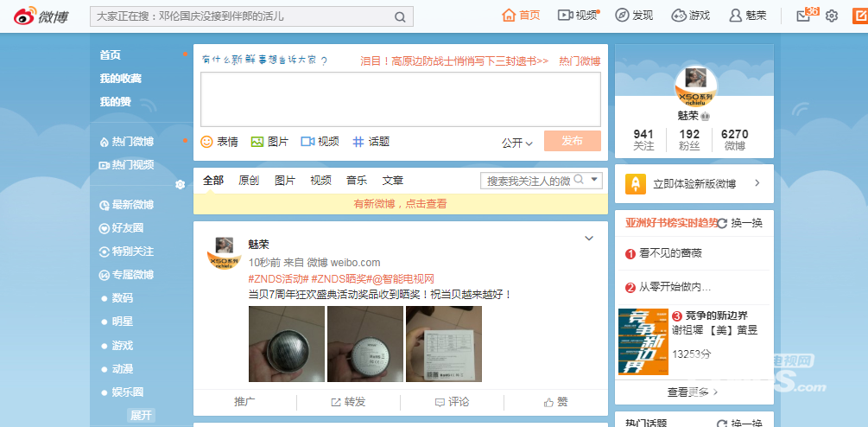Click 立即体验新版微博 banner

pos(694,184)
